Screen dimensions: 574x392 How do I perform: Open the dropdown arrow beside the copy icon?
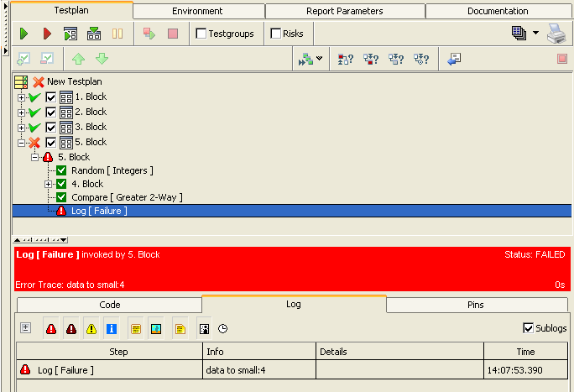[536, 34]
